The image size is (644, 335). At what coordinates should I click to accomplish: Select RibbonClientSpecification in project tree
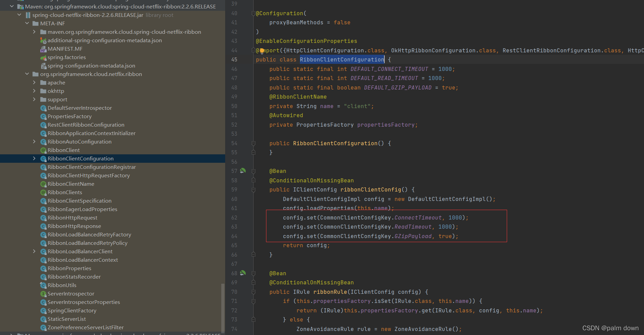[x=79, y=201]
